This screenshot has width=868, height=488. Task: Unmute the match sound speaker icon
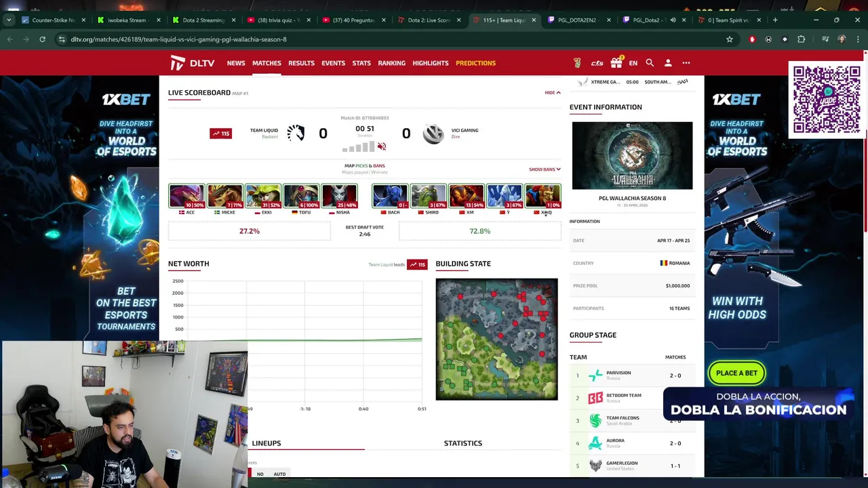382,146
